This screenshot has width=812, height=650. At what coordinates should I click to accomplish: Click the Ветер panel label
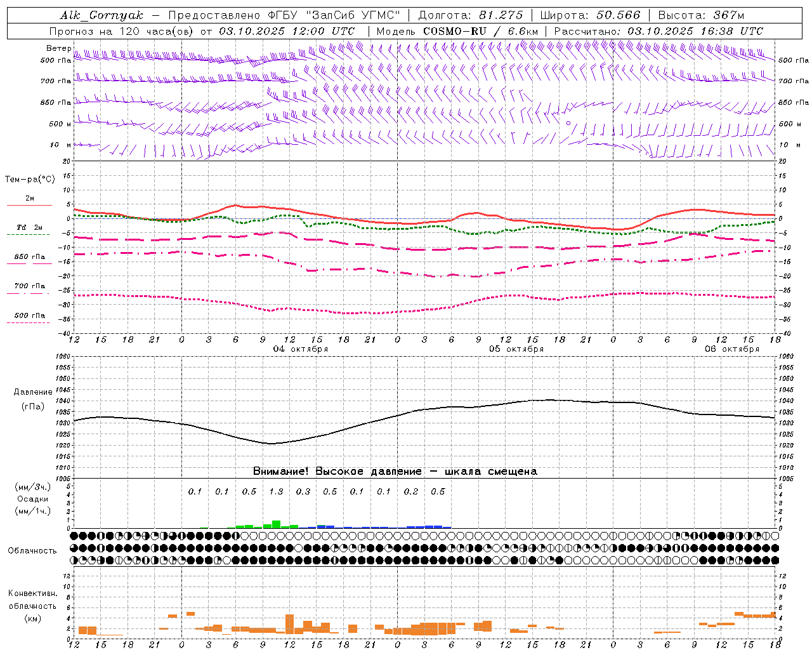pos(59,48)
